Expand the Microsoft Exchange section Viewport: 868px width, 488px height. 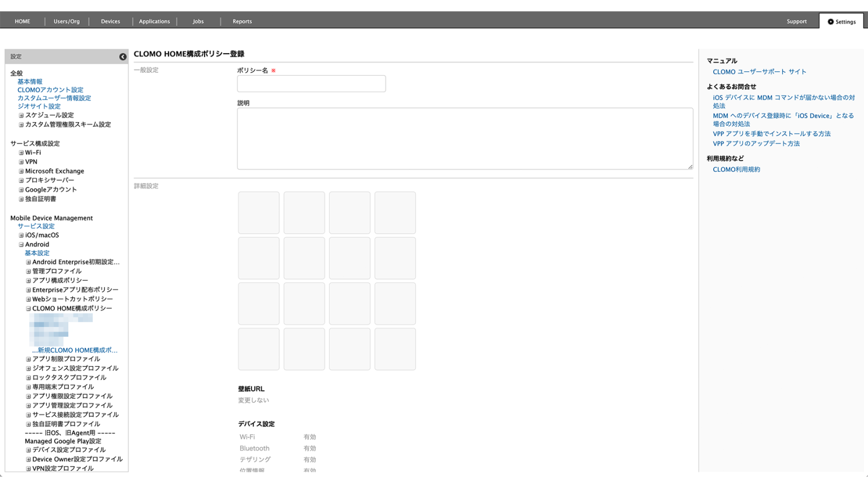pyautogui.click(x=21, y=171)
